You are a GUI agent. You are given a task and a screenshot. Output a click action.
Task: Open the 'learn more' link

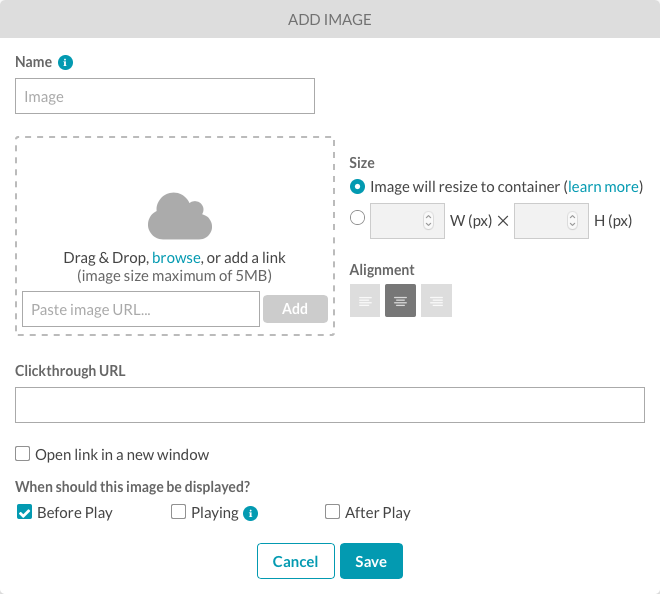pos(604,186)
